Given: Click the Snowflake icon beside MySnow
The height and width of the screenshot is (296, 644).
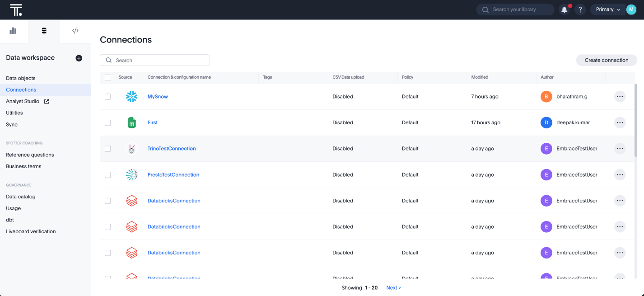Looking at the screenshot, I should click(131, 96).
